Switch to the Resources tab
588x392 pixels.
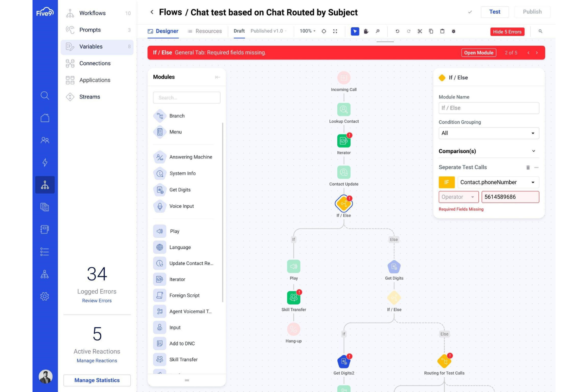click(208, 31)
